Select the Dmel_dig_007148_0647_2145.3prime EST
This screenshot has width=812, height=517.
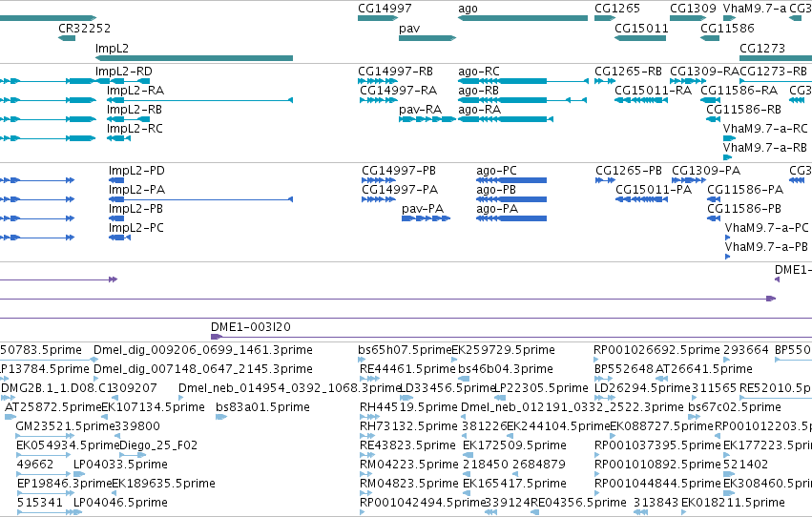95,379
